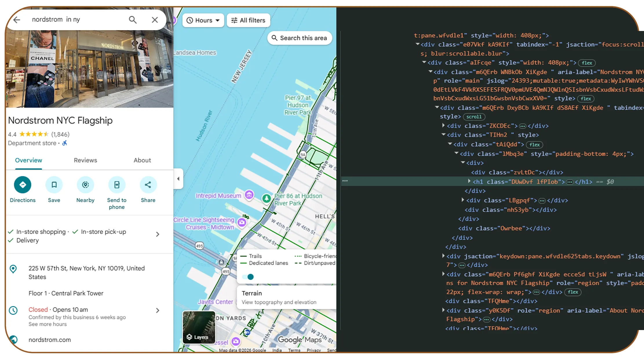Select the zvLtDc div line
Screen dimensions: 644x359
[x=517, y=172]
